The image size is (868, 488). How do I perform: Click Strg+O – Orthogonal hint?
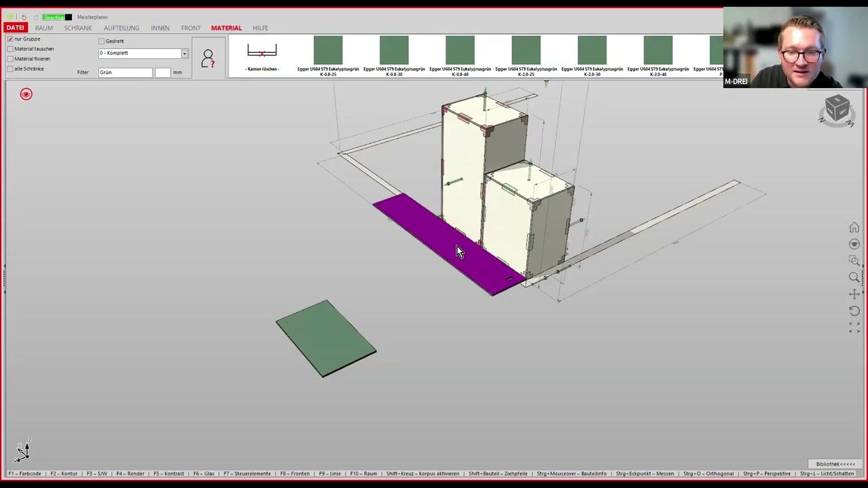coord(709,474)
